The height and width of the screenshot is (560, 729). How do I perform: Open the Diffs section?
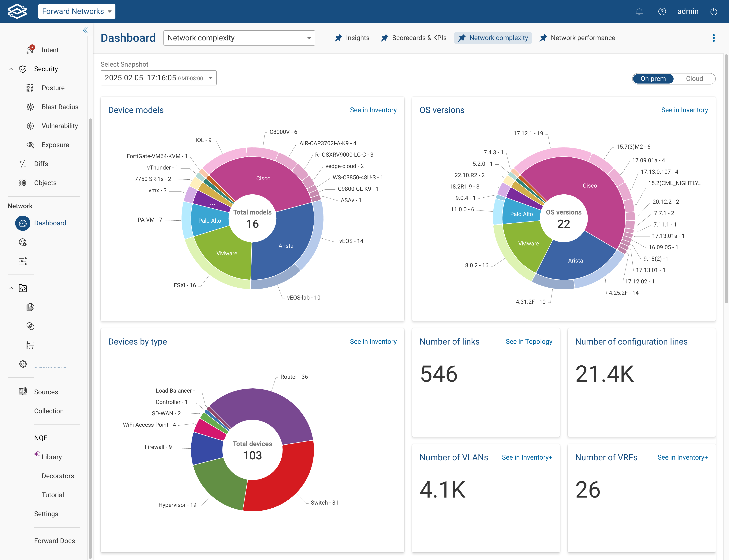pos(41,164)
